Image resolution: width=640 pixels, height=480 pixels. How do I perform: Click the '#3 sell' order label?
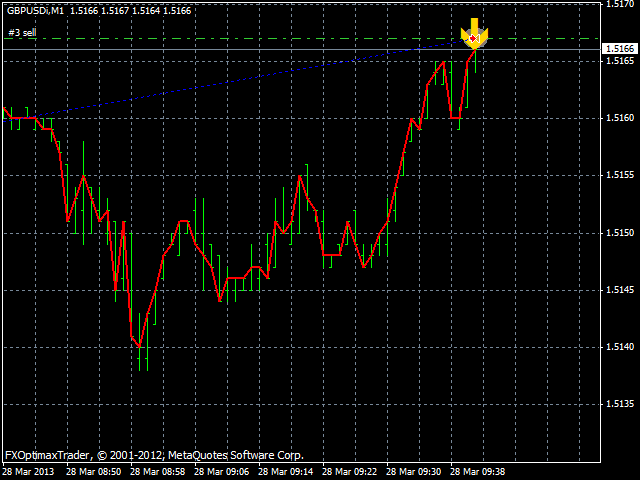click(22, 33)
